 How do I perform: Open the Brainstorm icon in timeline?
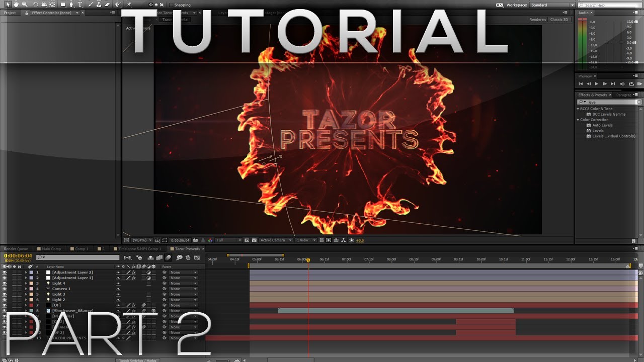179,257
